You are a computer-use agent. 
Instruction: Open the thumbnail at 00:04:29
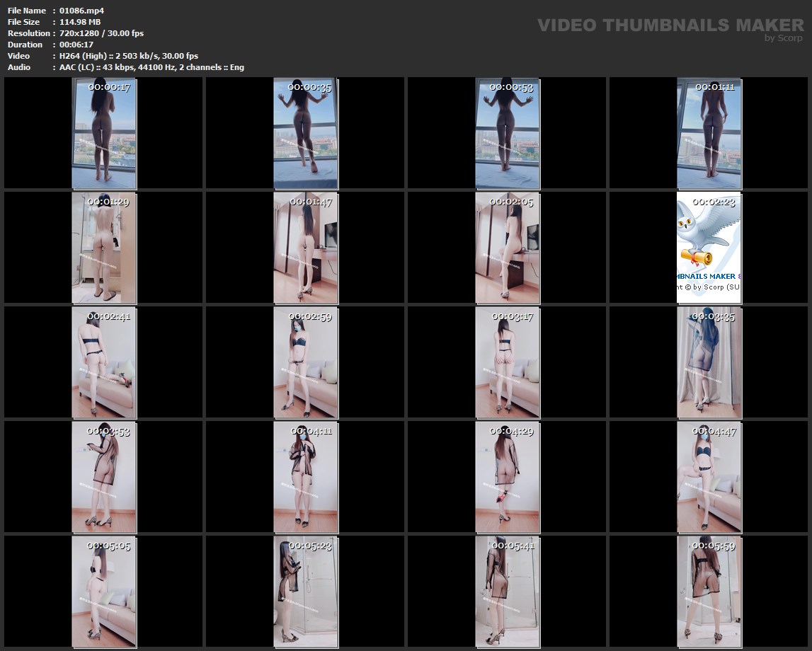point(508,477)
